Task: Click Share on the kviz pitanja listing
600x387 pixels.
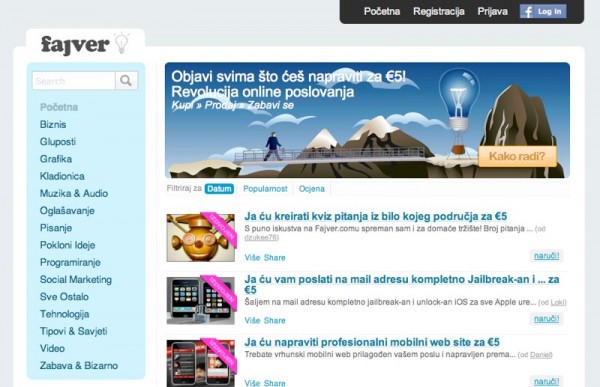Action: pyautogui.click(x=275, y=258)
